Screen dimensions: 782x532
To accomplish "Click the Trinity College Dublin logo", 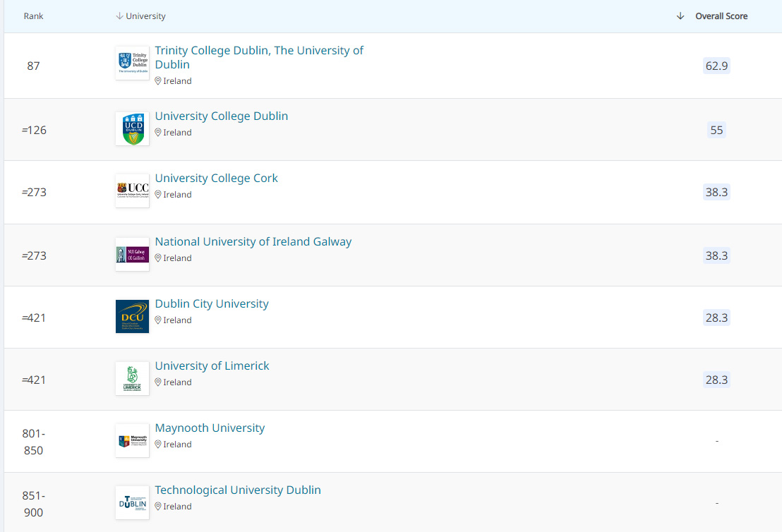I will (132, 63).
